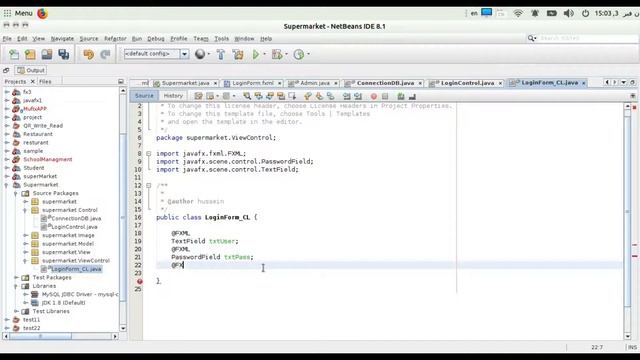Click the Projects panel horizontal scrollbar

pos(40,336)
